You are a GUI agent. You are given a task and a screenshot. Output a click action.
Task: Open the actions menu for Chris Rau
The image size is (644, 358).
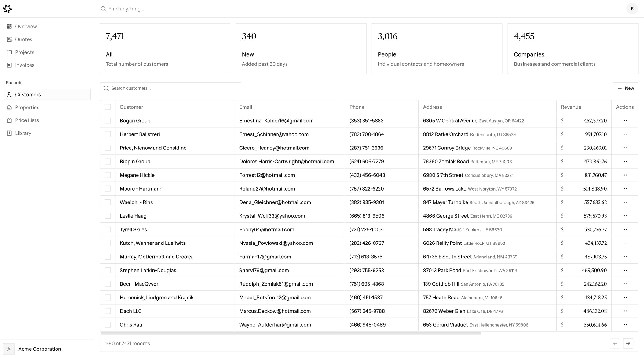[x=625, y=324]
